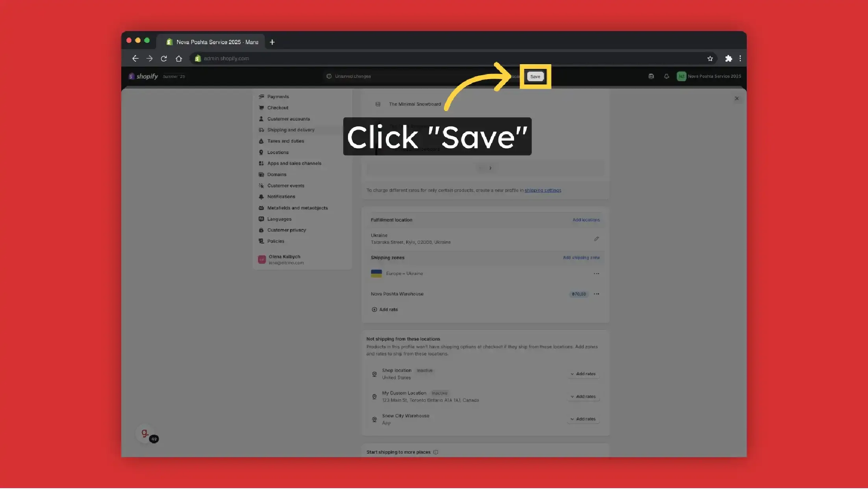Screen dimensions: 868x489
Task: Open browser extensions puzzle icon
Action: (728, 59)
